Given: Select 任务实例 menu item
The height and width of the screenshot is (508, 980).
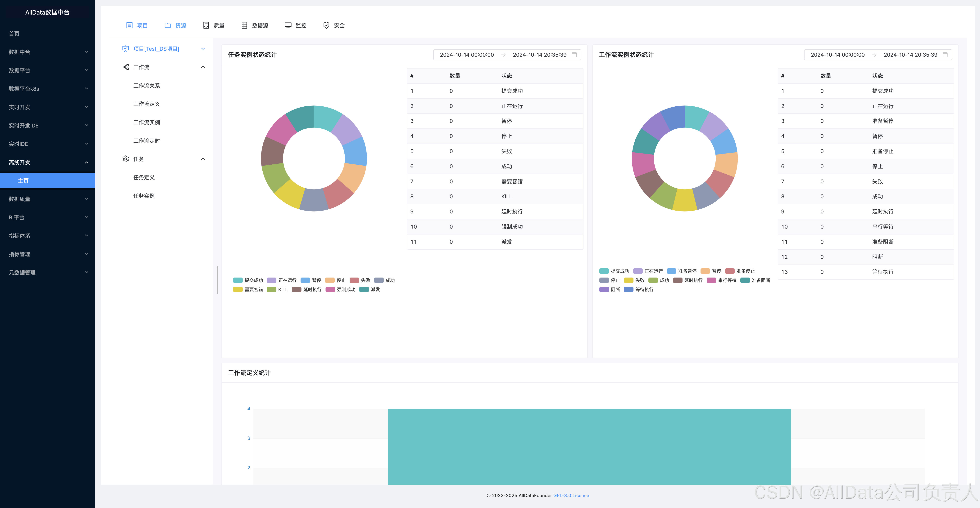Looking at the screenshot, I should pyautogui.click(x=144, y=196).
